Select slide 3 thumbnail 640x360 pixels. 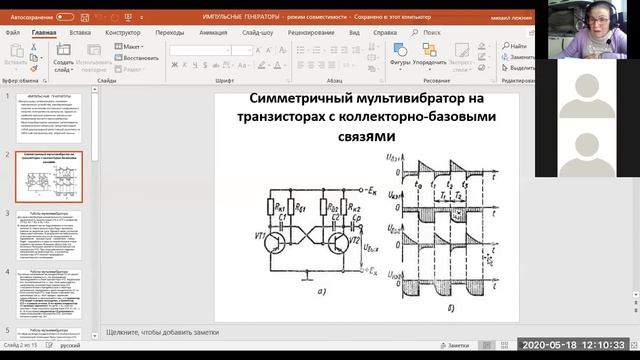tap(49, 236)
